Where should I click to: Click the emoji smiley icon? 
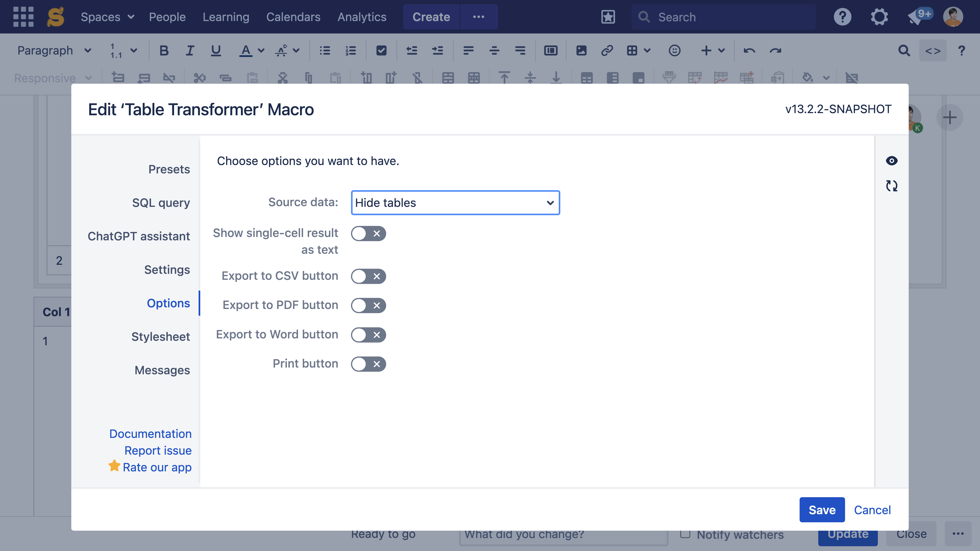point(674,50)
